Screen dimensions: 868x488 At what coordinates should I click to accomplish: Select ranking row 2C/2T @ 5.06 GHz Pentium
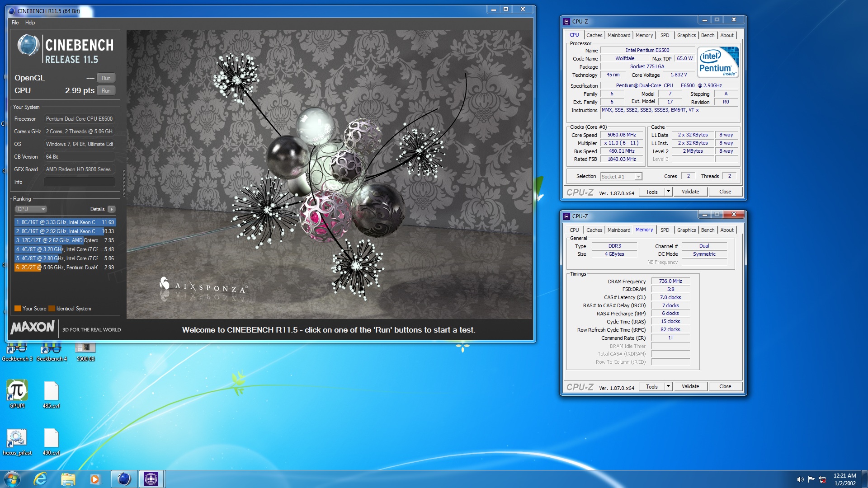(65, 267)
